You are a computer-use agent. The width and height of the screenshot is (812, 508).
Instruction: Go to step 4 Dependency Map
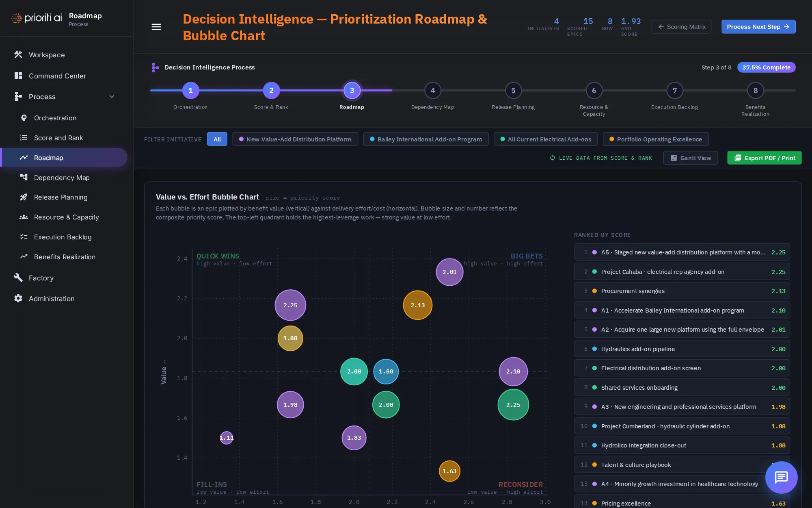433,91
